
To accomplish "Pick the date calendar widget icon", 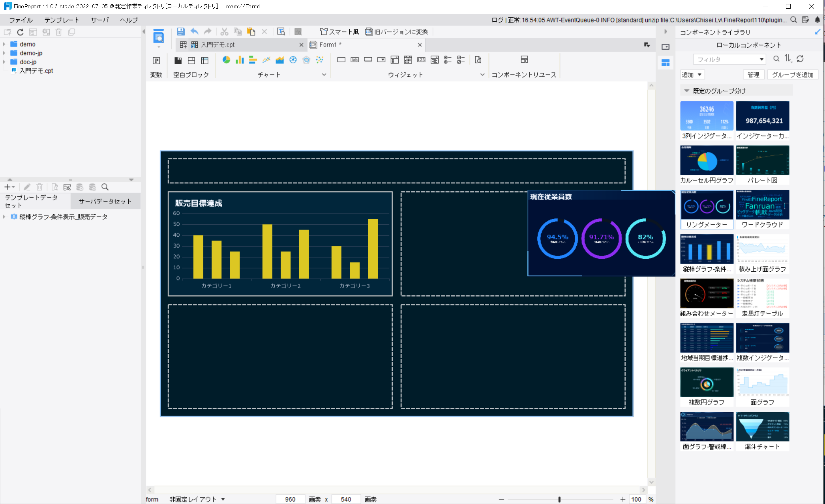I will (x=408, y=60).
